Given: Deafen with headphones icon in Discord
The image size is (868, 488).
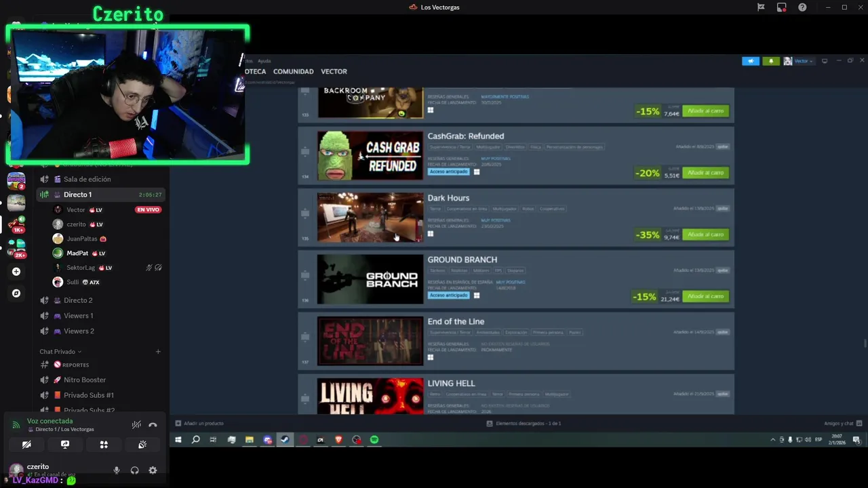Looking at the screenshot, I should [134, 470].
